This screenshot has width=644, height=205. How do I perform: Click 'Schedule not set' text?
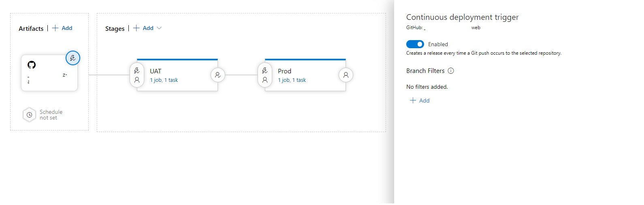(x=51, y=115)
